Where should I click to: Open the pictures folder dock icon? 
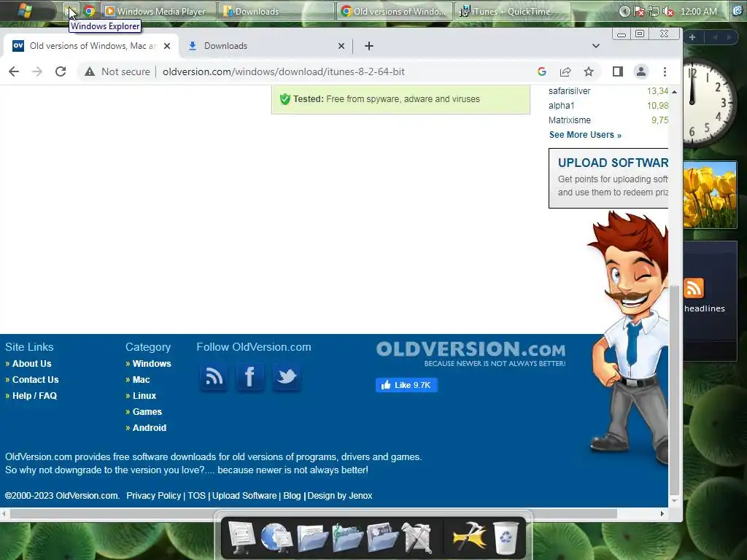[382, 537]
